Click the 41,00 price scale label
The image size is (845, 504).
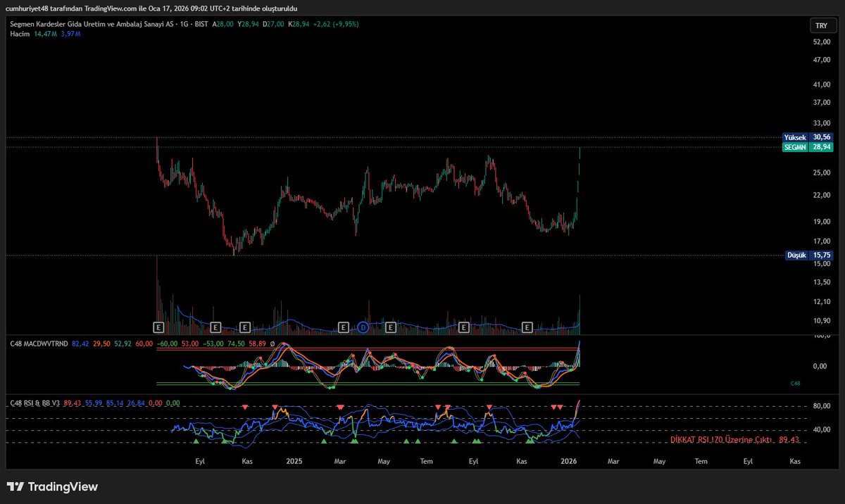821,84
